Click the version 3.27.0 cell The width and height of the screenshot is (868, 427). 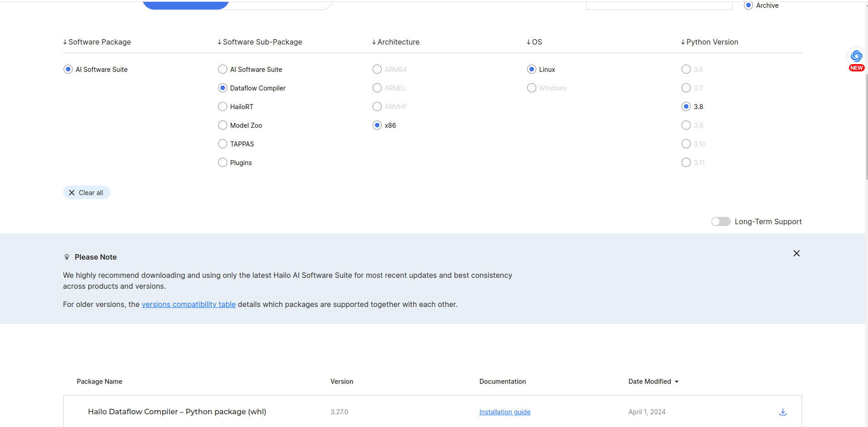(339, 412)
